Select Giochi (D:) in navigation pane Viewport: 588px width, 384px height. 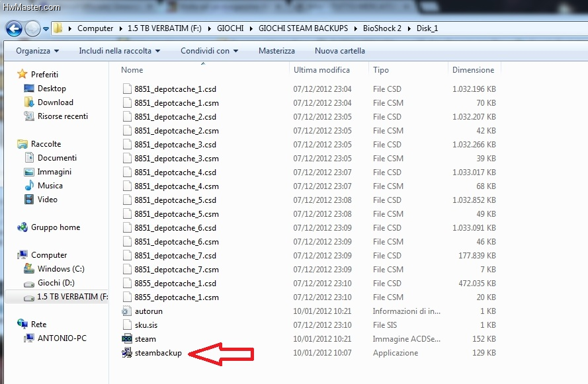56,282
